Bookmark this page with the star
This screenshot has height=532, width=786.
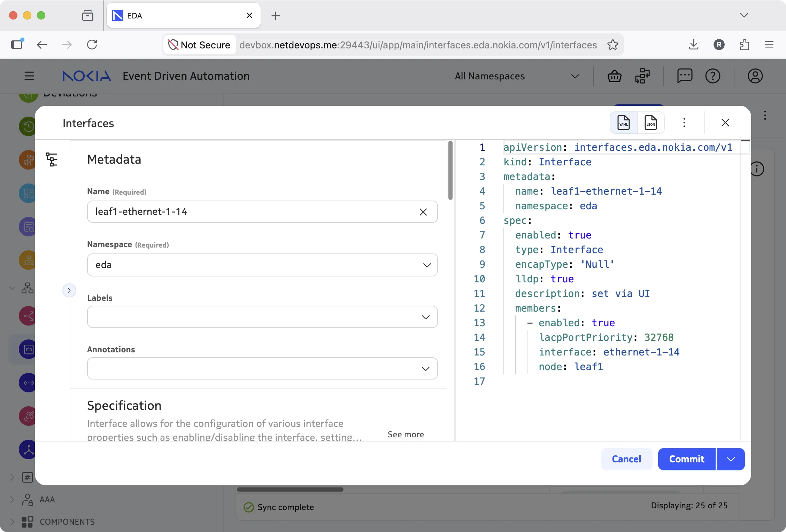[612, 45]
